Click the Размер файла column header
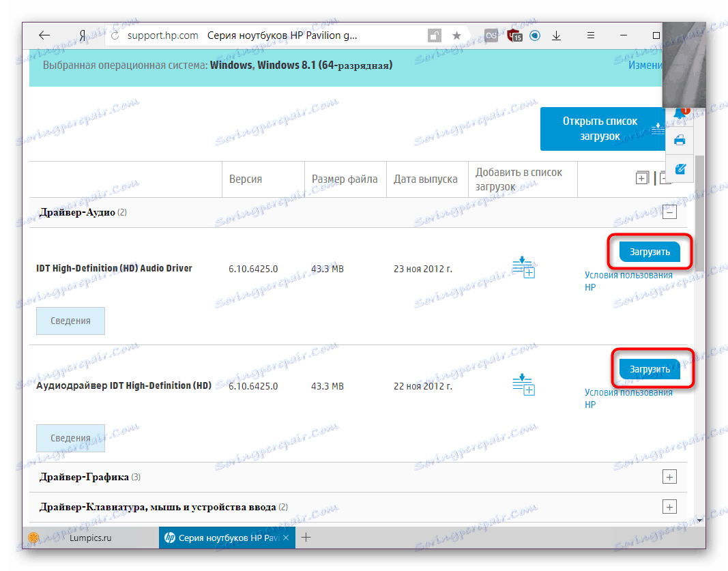 345,179
